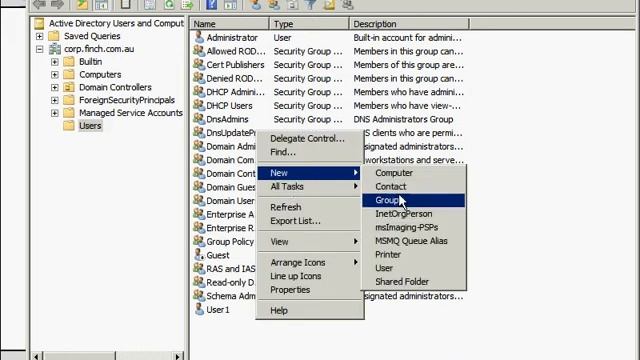Choose msImaging-PSPs from the New submenu

413,227
